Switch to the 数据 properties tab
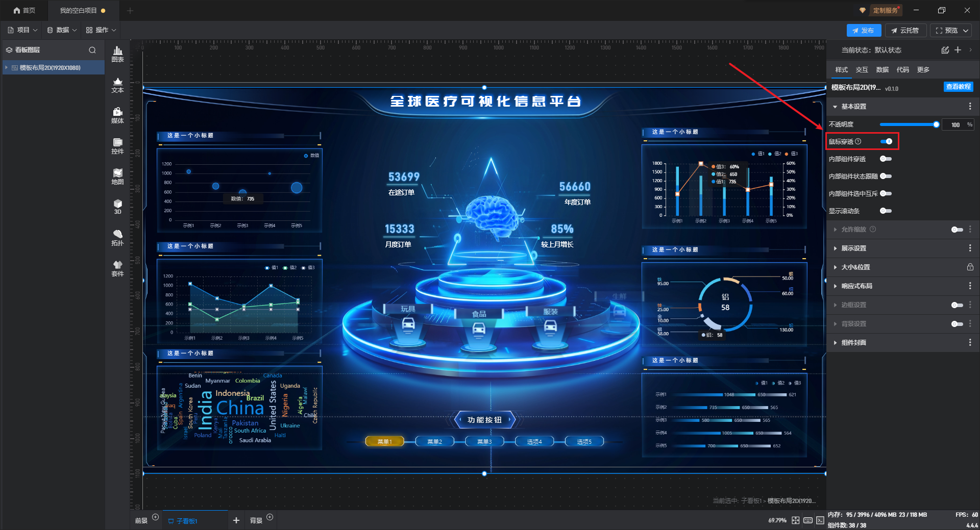The height and width of the screenshot is (530, 980). [x=882, y=70]
